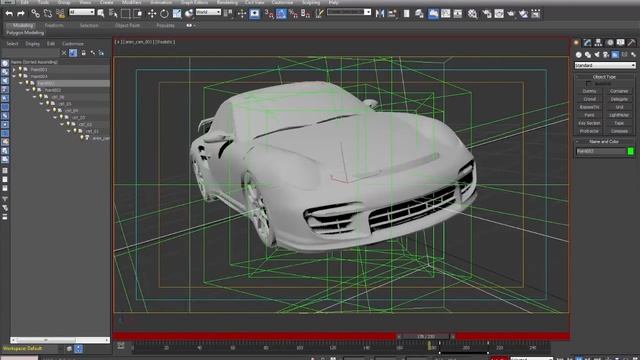Switch to the Populate ribbon tab

click(165, 25)
